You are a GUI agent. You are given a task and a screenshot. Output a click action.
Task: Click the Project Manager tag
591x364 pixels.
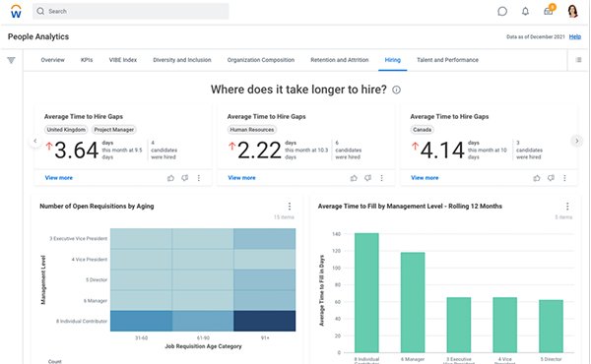point(114,130)
